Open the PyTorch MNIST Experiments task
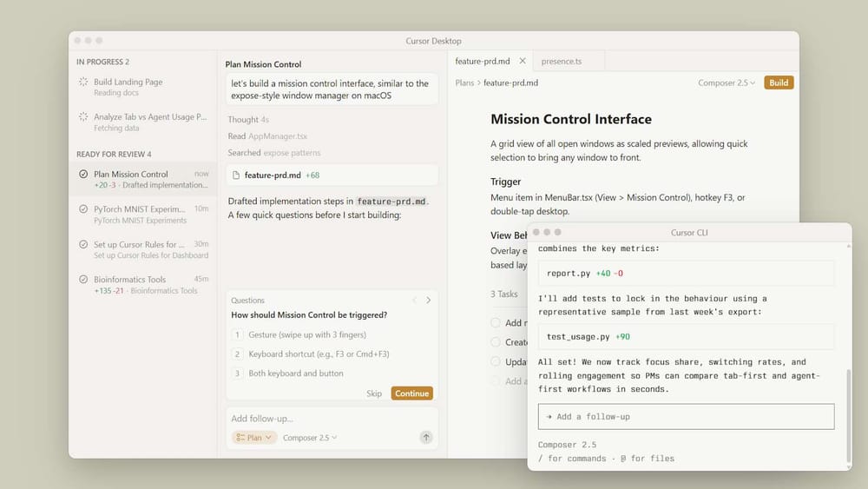The height and width of the screenshot is (489, 868). point(143,215)
